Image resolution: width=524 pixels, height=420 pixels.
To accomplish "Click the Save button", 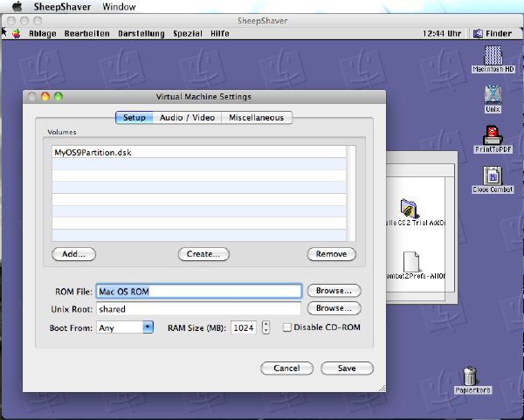I will [x=347, y=368].
